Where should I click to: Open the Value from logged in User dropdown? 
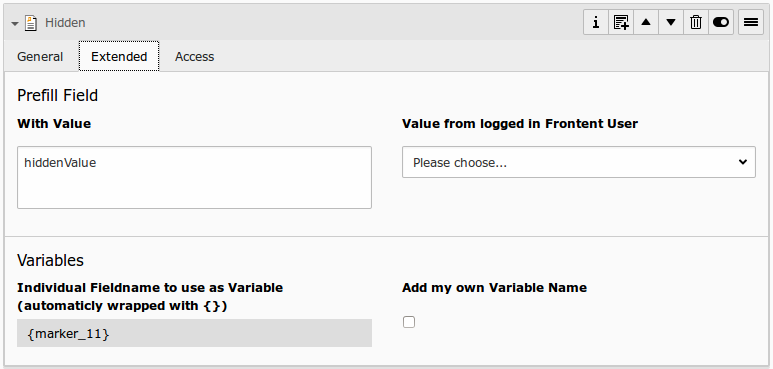click(578, 162)
